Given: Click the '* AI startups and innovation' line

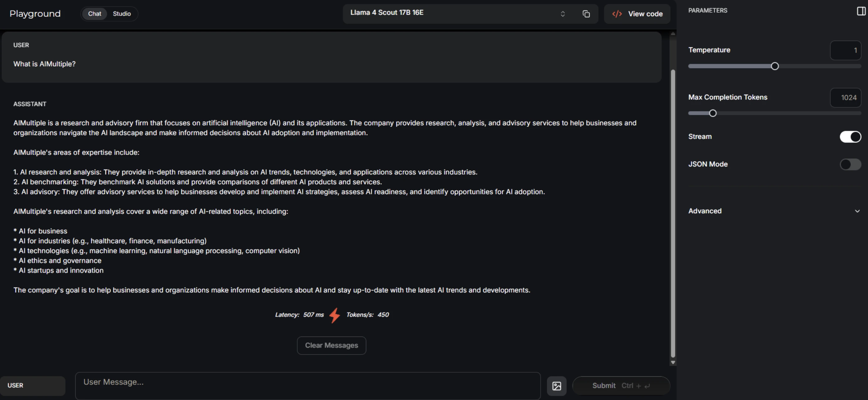Looking at the screenshot, I should 58,270.
